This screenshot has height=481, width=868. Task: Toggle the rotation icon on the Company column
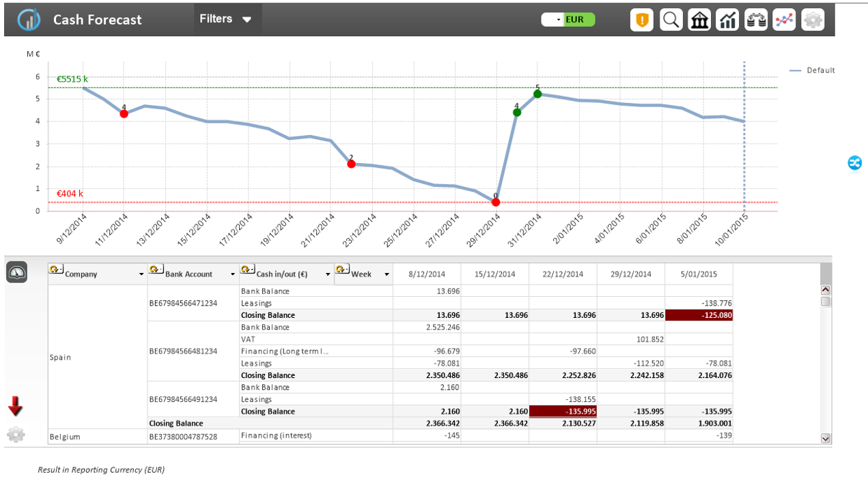pos(55,269)
